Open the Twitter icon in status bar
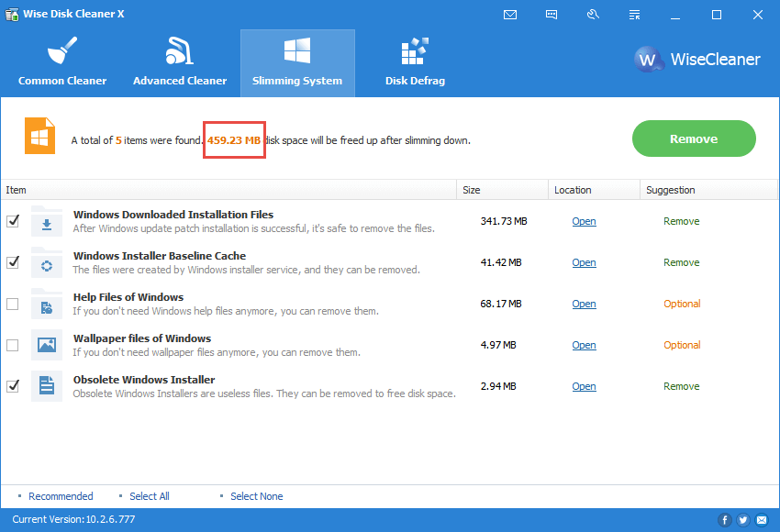Viewport: 780px width, 532px height. click(x=743, y=520)
